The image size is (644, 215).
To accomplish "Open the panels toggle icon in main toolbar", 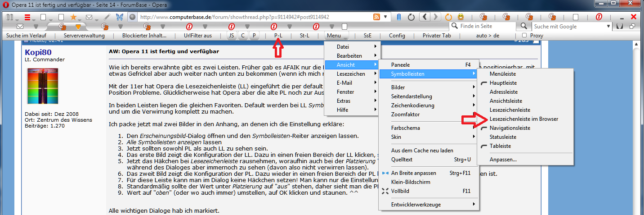I will click(9, 17).
